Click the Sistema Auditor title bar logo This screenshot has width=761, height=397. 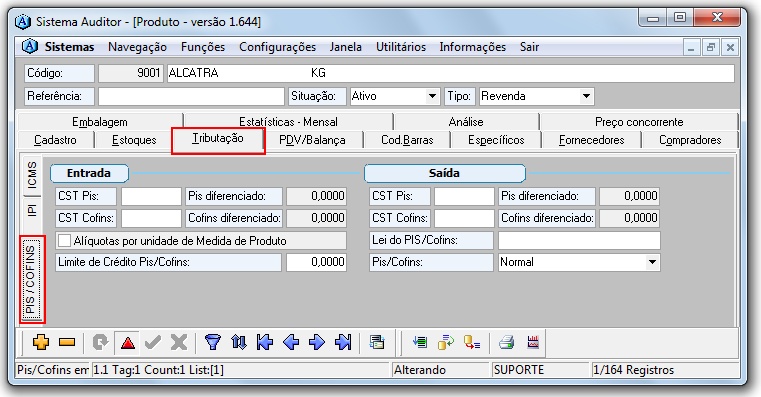(23, 22)
